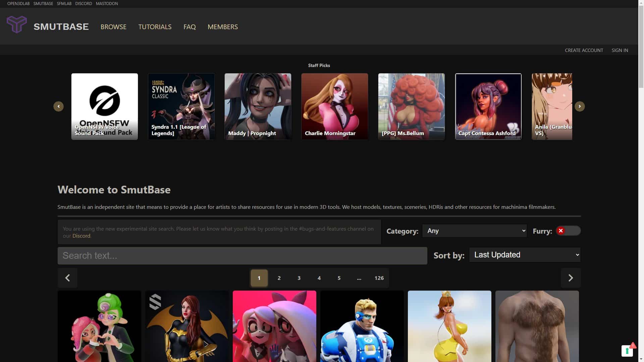Select page 1 in the pagination
The image size is (644, 362).
(x=259, y=278)
